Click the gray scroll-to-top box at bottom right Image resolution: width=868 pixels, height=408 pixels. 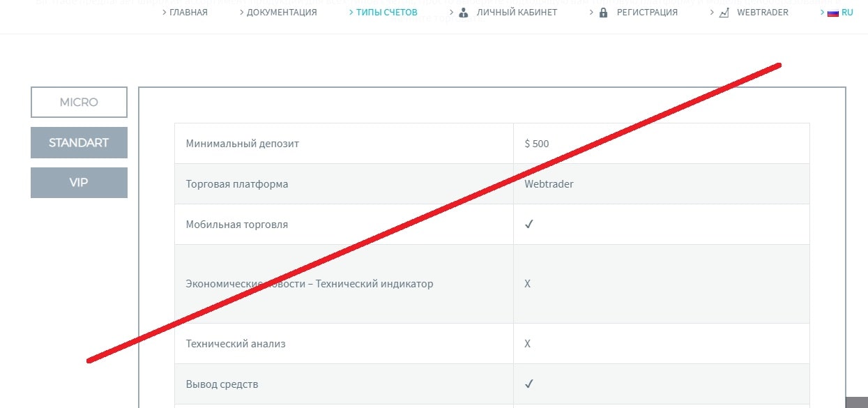coord(856,402)
